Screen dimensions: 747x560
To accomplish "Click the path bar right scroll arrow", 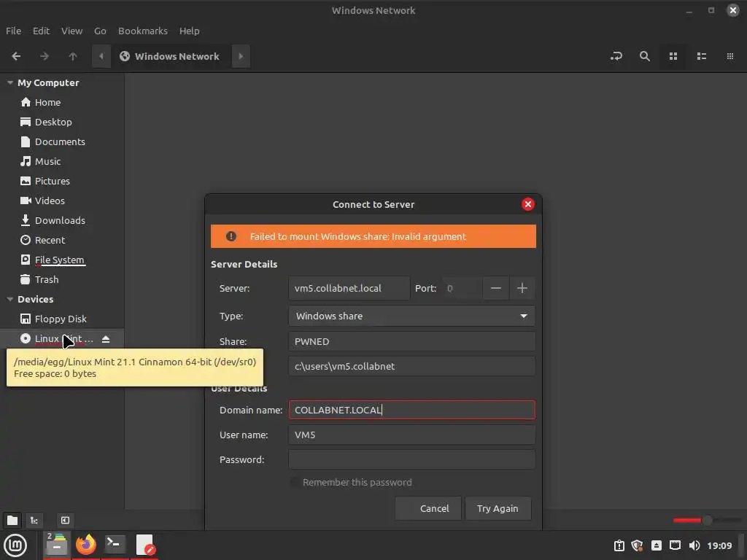I will [x=241, y=56].
